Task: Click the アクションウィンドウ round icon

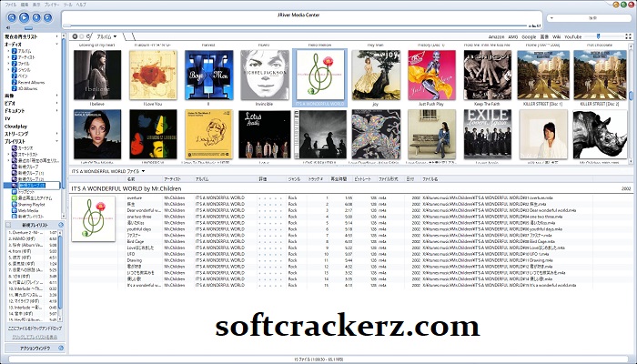Action: coord(61,349)
